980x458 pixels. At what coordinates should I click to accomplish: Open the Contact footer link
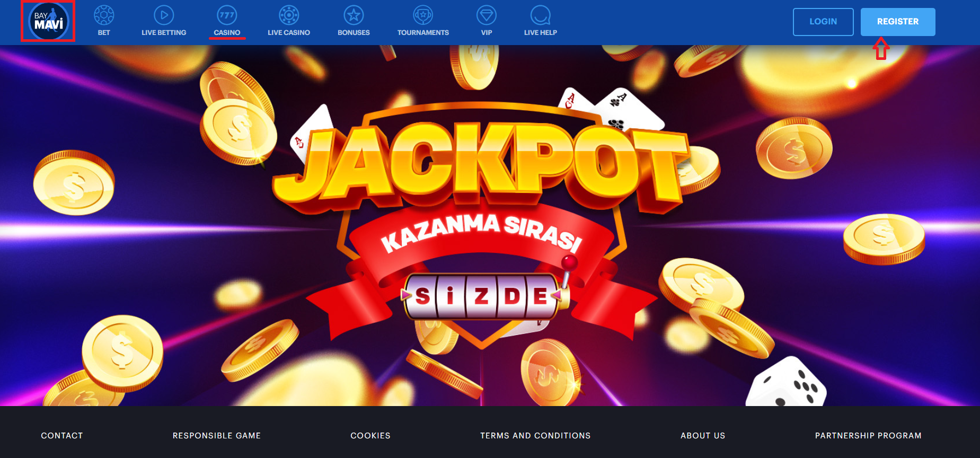coord(62,435)
